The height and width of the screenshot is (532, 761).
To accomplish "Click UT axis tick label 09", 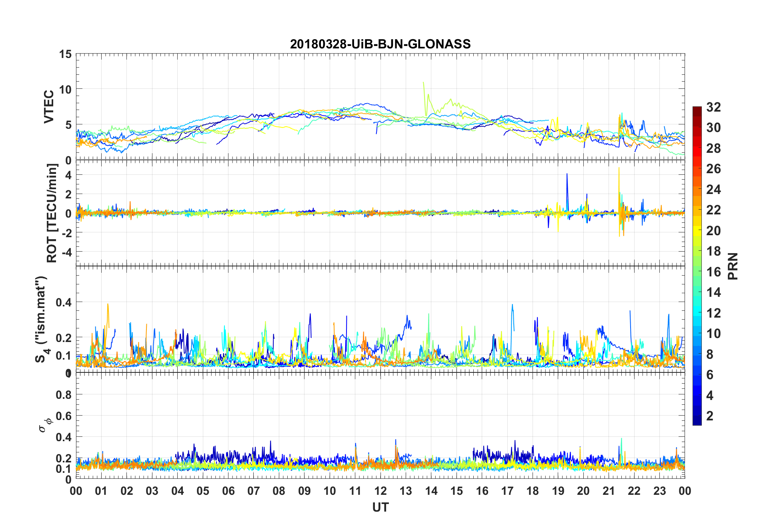I will 304,491.
